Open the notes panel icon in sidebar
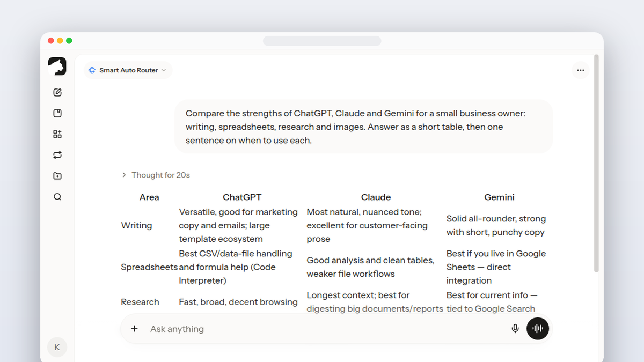This screenshot has width=644, height=362. click(57, 113)
